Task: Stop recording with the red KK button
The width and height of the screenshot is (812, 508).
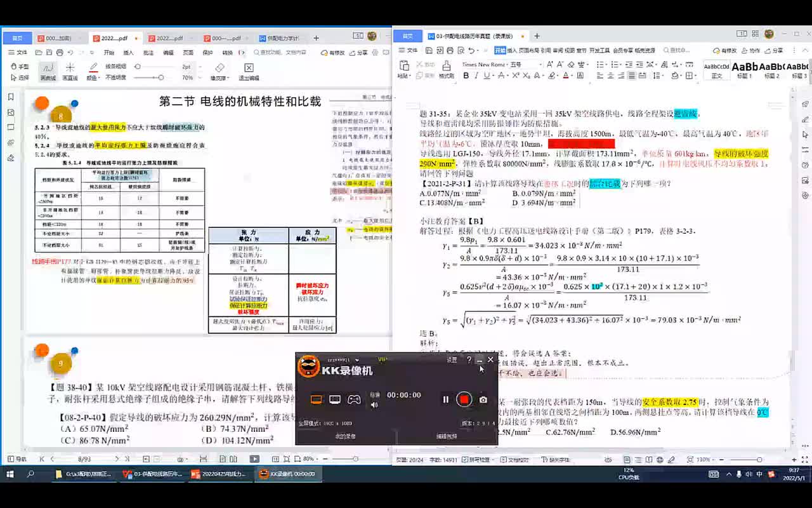Action: pyautogui.click(x=464, y=399)
